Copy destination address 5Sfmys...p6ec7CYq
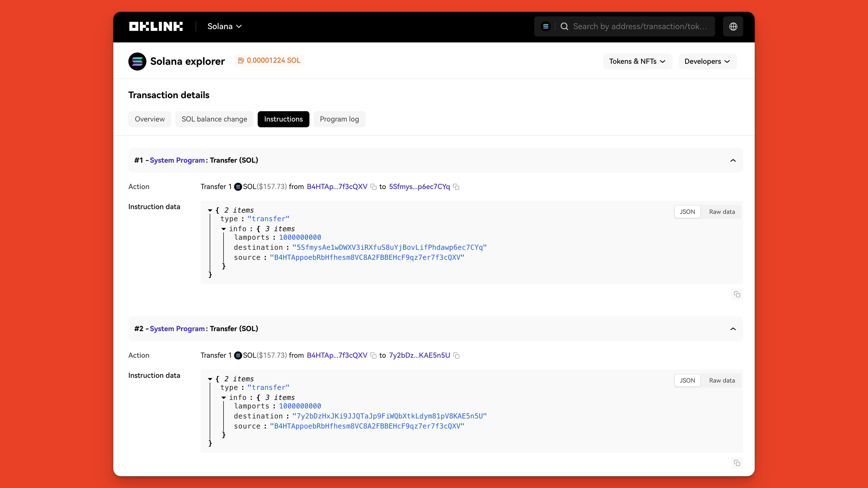The height and width of the screenshot is (488, 868). [x=456, y=187]
